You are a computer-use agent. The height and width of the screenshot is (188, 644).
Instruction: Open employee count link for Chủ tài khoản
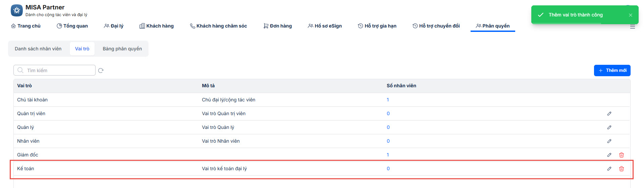tap(388, 100)
